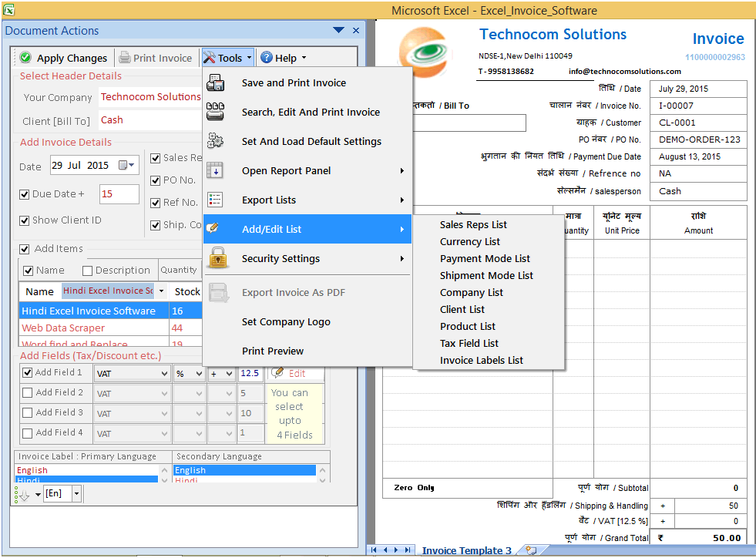Click the Print Invoice printer icon
The height and width of the screenshot is (558, 756).
(x=124, y=57)
